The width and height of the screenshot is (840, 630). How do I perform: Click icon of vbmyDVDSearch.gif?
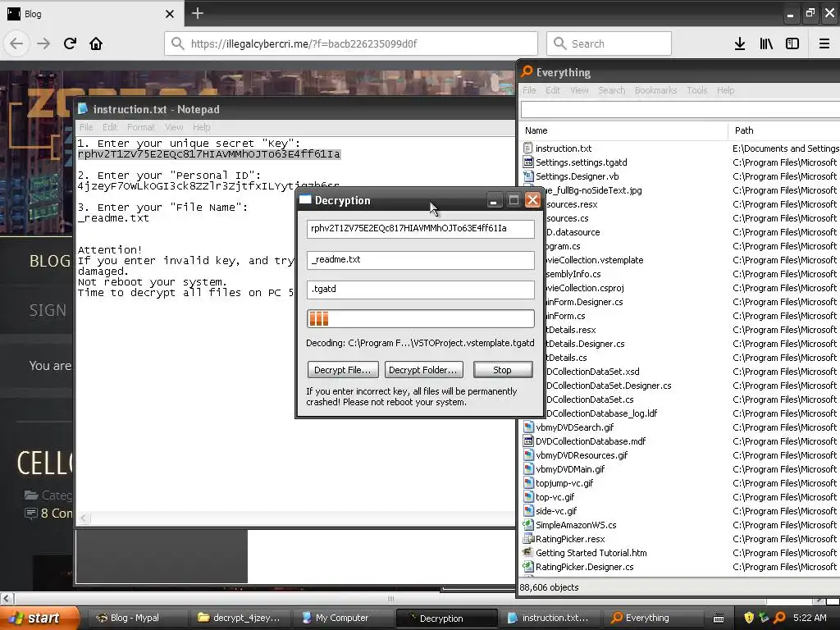(528, 427)
